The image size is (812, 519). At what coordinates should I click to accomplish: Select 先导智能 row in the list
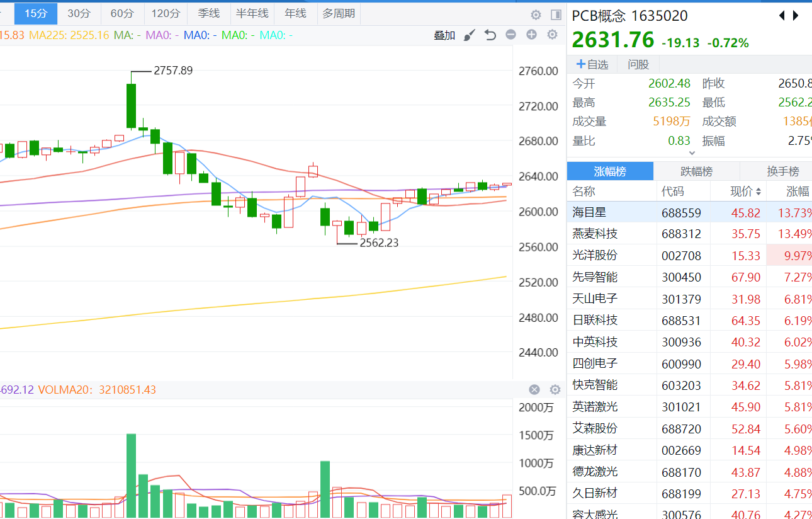[x=595, y=277]
